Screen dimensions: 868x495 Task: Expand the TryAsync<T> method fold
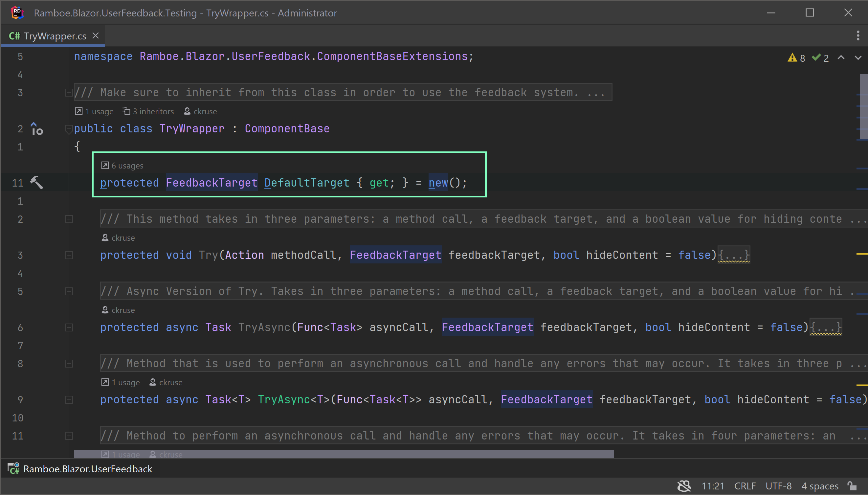[x=69, y=399]
